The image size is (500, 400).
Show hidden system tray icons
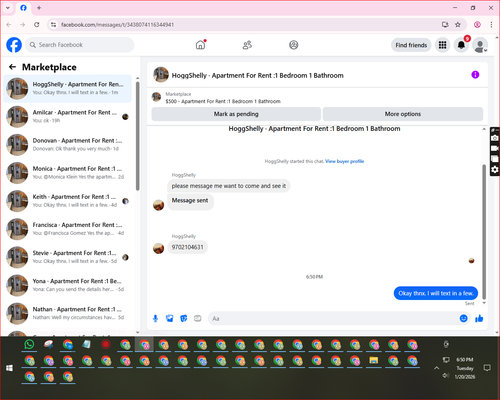point(436,368)
